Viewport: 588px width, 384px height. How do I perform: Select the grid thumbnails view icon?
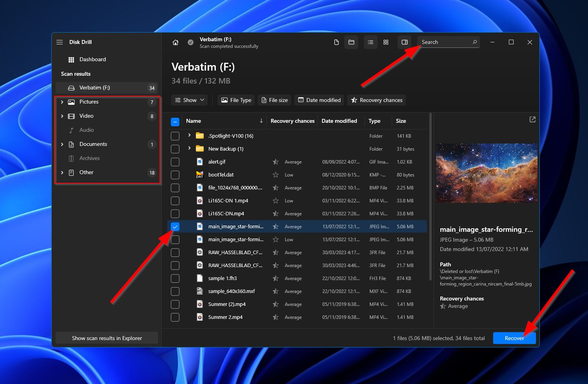click(x=386, y=42)
